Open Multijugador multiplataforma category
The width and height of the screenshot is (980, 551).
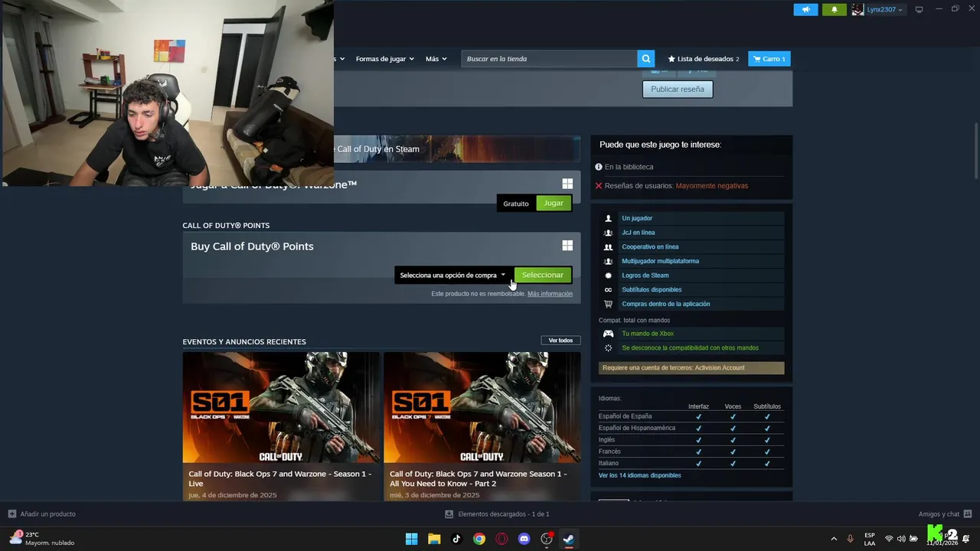tap(660, 261)
